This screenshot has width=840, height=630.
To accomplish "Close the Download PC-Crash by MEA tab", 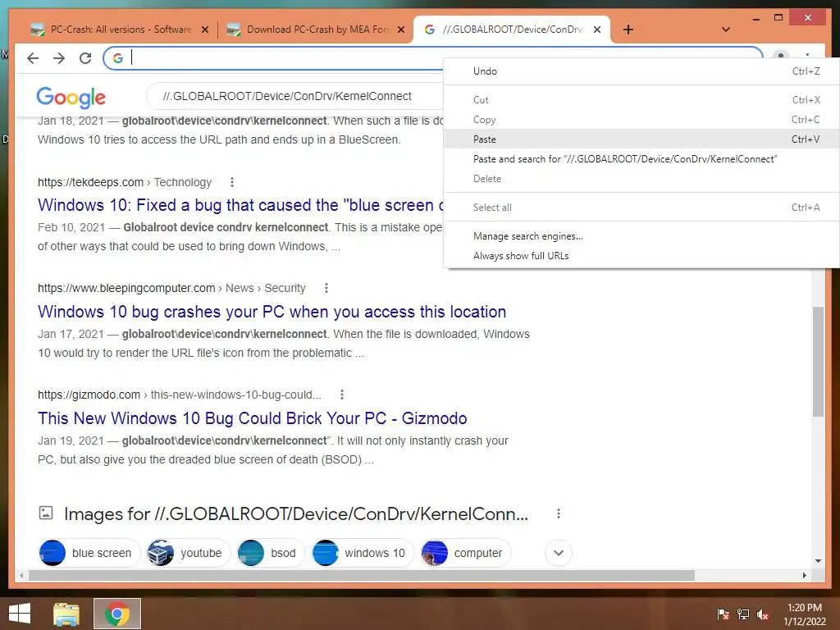I will pyautogui.click(x=400, y=30).
